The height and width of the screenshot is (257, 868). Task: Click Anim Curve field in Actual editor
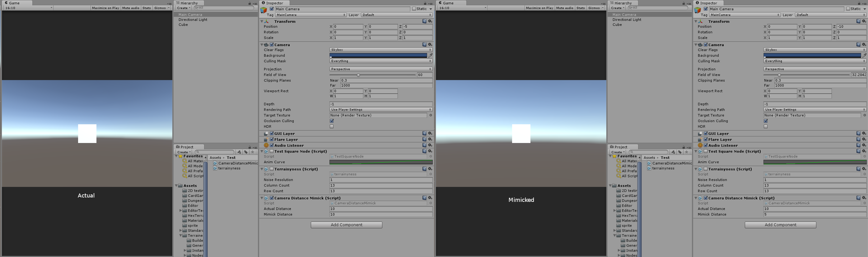point(381,162)
